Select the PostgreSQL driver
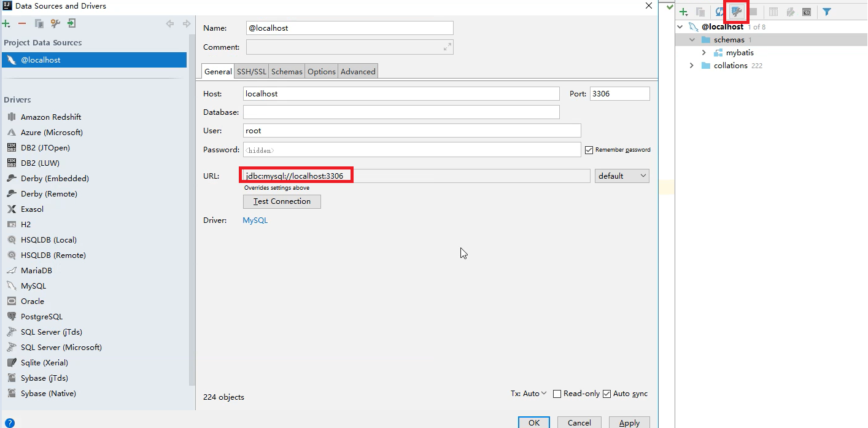868x428 pixels. (42, 316)
